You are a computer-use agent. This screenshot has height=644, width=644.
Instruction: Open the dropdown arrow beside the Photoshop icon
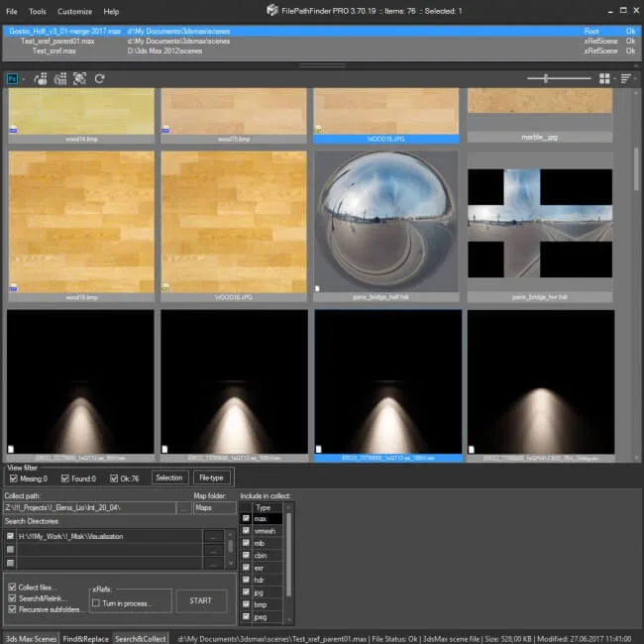[25, 78]
